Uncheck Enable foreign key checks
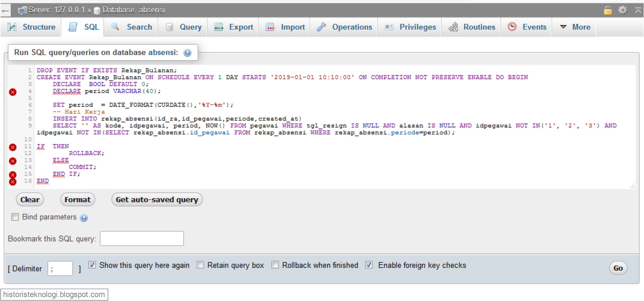Viewport: 644px width, 301px height. click(369, 265)
